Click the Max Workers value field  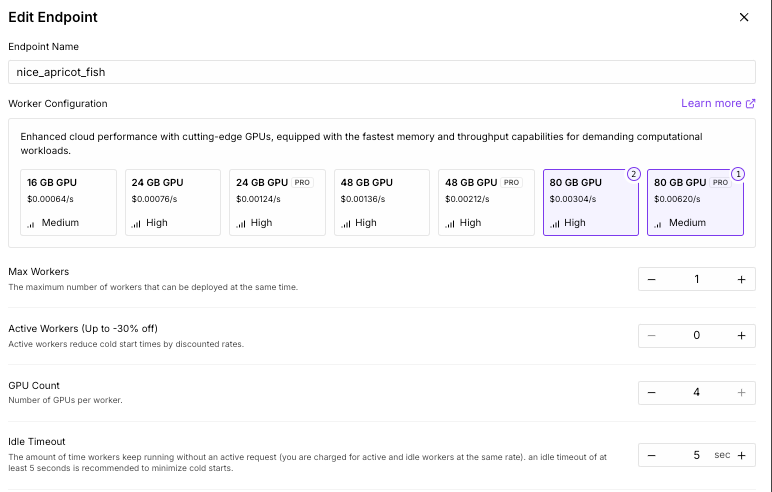(x=696, y=279)
